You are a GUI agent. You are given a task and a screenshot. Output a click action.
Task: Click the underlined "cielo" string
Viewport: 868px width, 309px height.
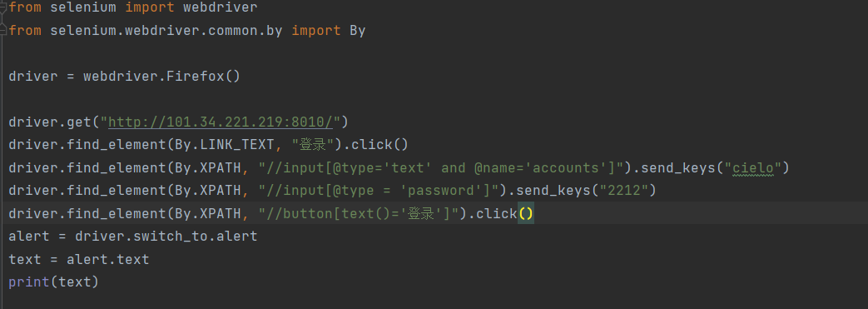(x=753, y=167)
